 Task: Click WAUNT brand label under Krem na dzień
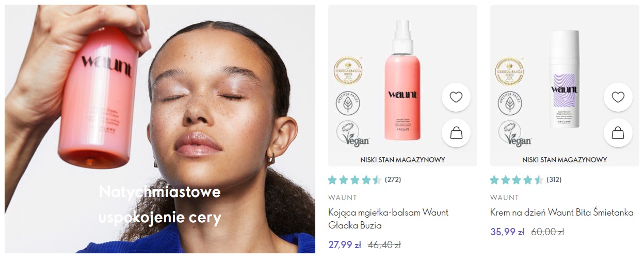[x=505, y=197]
